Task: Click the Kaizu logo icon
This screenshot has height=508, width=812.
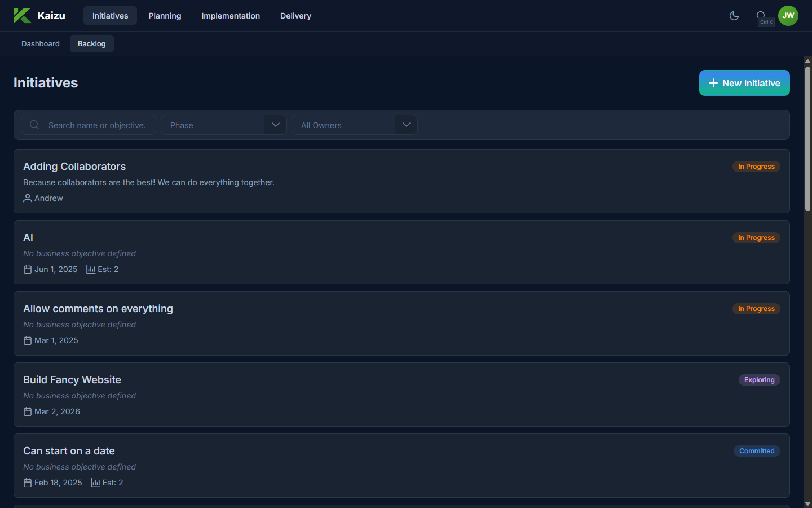Action: click(22, 16)
